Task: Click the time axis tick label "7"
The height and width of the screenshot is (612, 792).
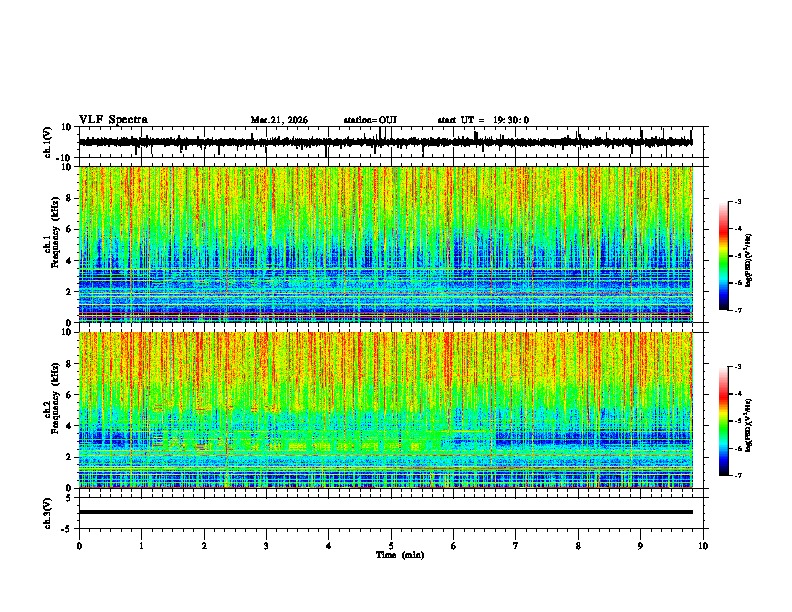Action: pos(516,546)
